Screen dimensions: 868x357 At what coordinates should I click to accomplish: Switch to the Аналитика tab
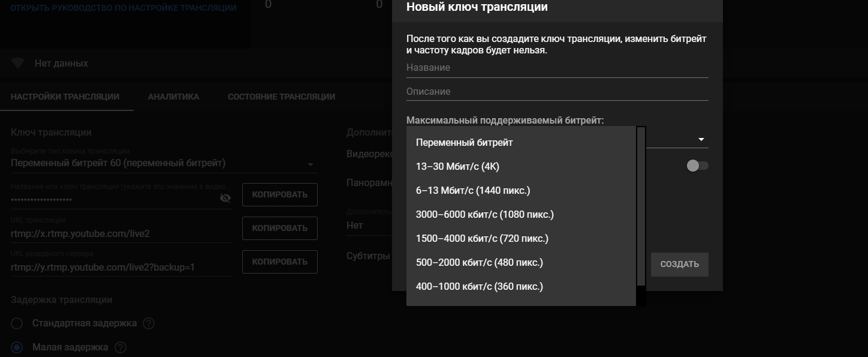[x=173, y=97]
